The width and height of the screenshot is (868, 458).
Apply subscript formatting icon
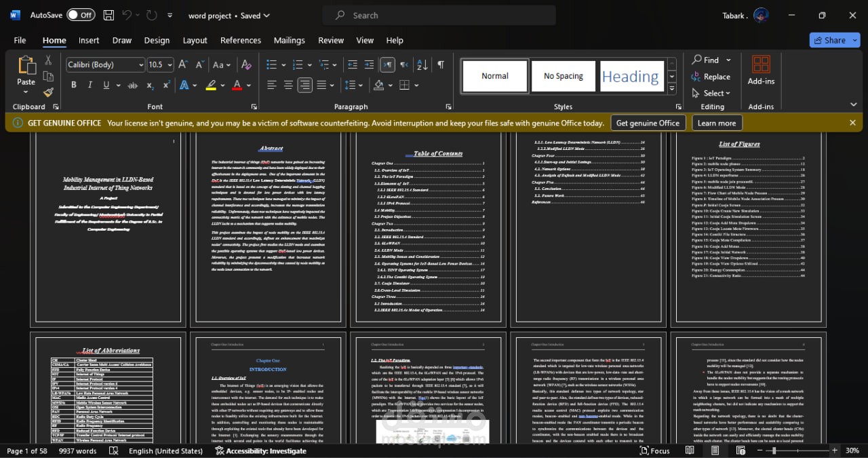pyautogui.click(x=149, y=85)
